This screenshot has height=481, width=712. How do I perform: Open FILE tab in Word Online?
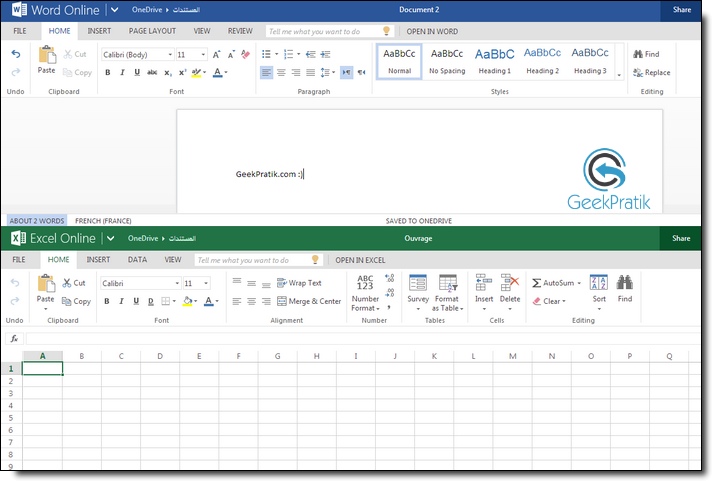[20, 31]
